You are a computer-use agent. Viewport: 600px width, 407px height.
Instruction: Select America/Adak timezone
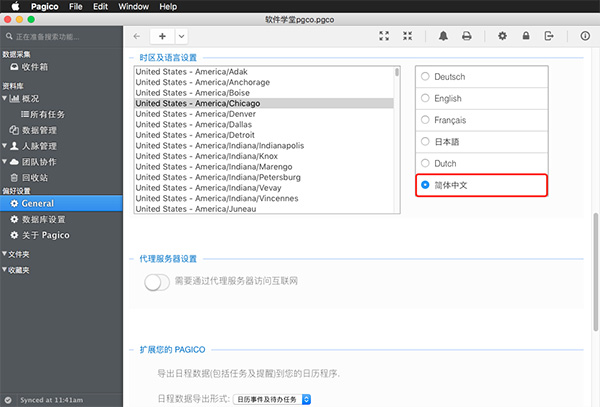264,72
